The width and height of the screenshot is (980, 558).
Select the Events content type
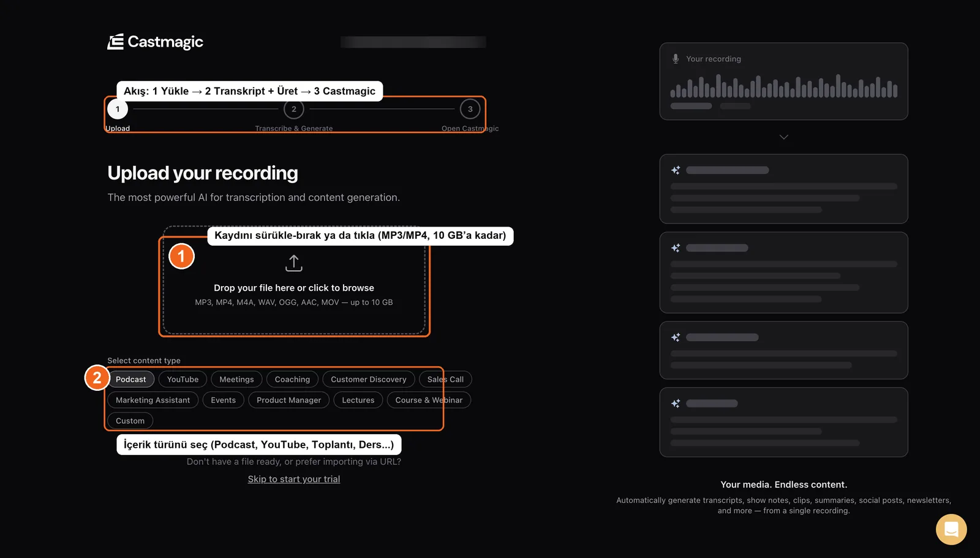224,400
